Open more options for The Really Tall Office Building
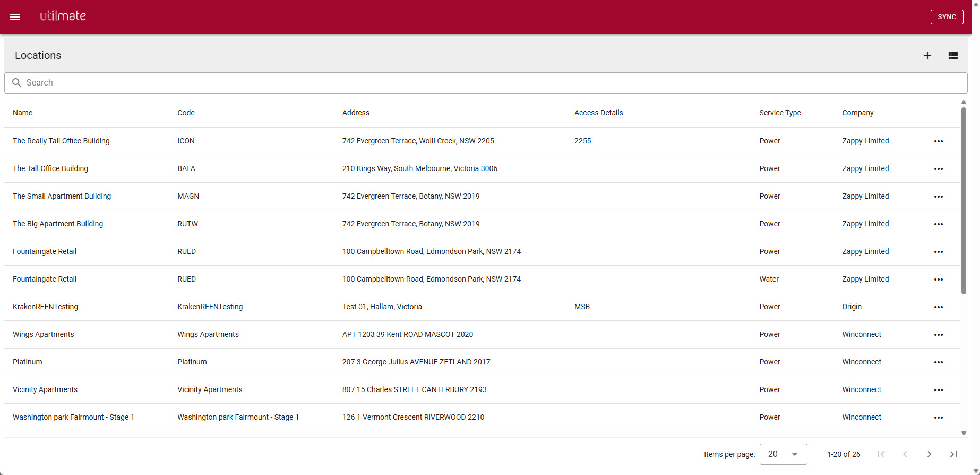 pos(939,141)
